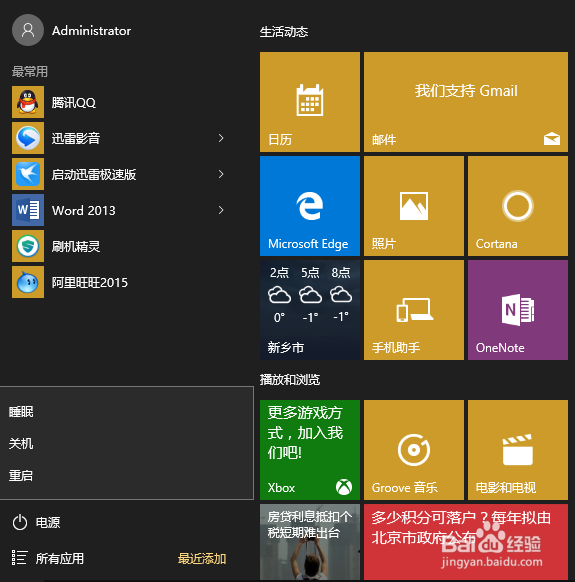575x582 pixels.
Task: Click the 所有应用 label
Action: coord(60,558)
